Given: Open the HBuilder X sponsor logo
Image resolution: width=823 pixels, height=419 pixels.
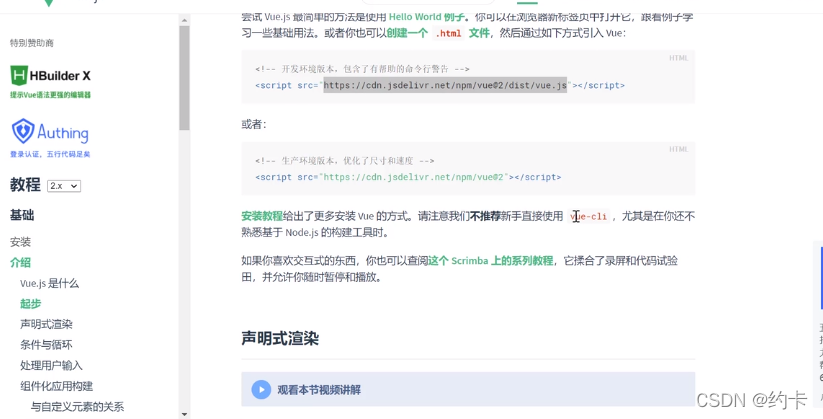Looking at the screenshot, I should click(50, 76).
